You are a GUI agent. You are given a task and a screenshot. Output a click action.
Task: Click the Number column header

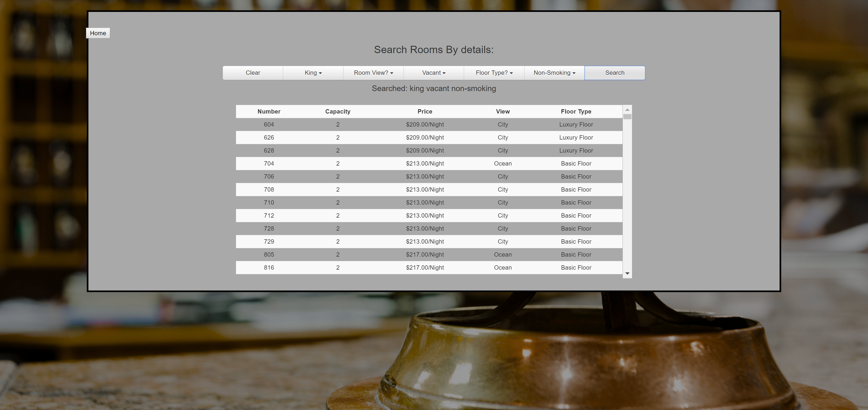(x=269, y=111)
